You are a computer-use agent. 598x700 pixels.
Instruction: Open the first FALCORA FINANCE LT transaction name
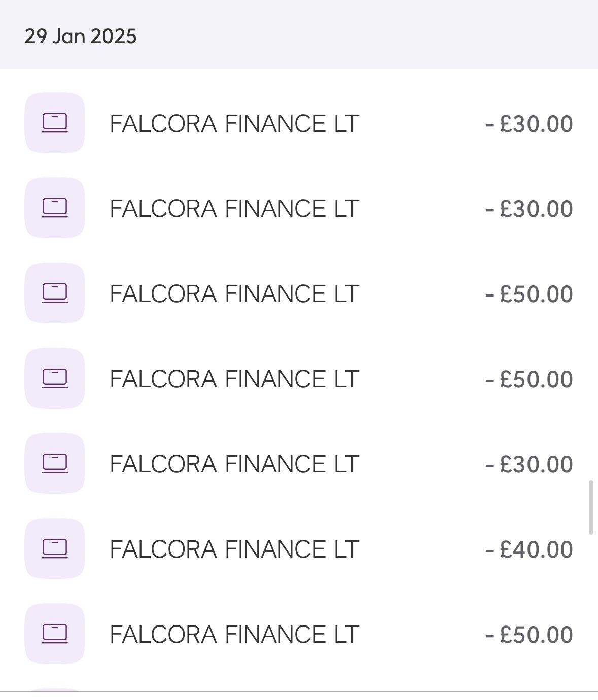[234, 124]
